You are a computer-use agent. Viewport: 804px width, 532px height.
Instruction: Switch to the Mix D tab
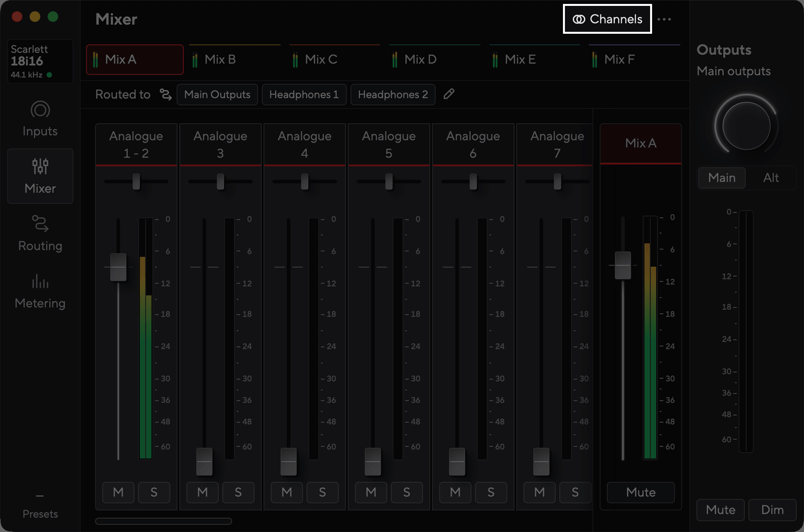pyautogui.click(x=434, y=59)
